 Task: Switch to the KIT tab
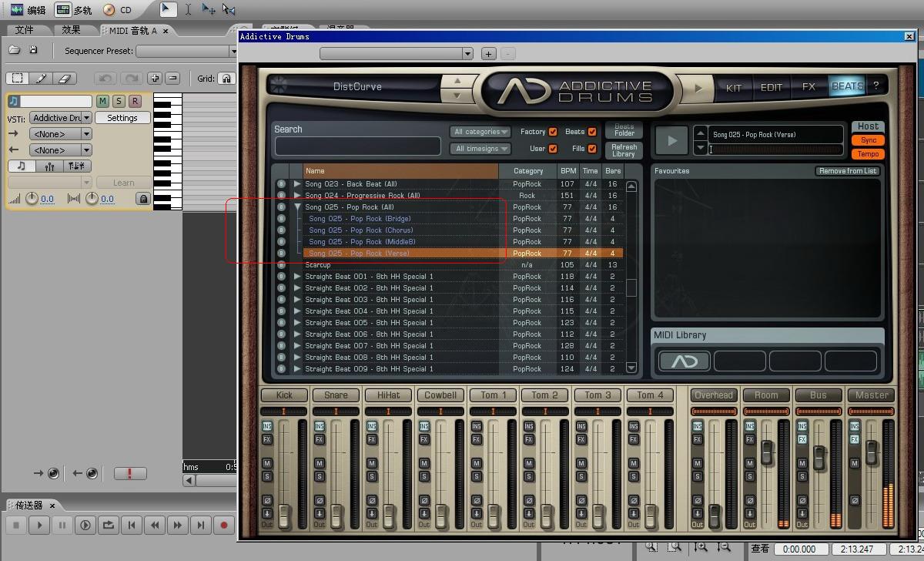click(x=734, y=87)
